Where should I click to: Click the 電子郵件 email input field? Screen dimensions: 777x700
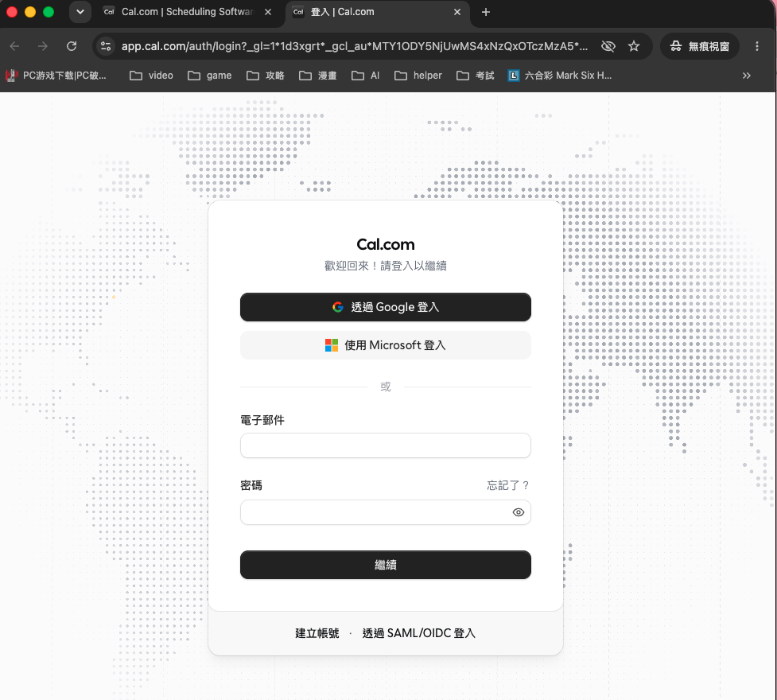[x=386, y=445]
